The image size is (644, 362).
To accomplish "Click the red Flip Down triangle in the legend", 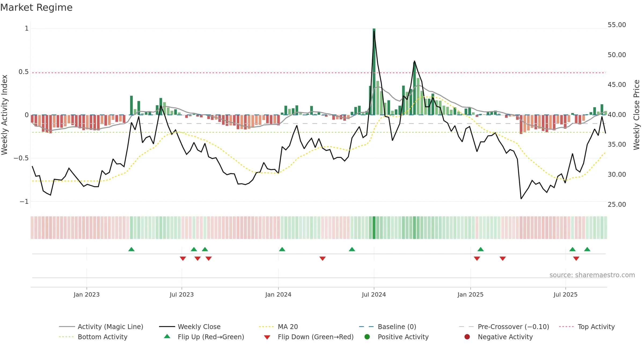I will click(267, 337).
